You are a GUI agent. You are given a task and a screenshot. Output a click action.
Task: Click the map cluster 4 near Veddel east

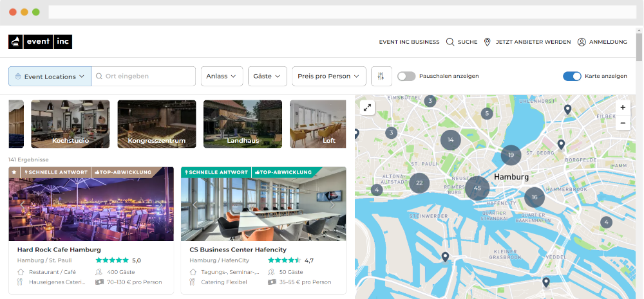pos(606,222)
